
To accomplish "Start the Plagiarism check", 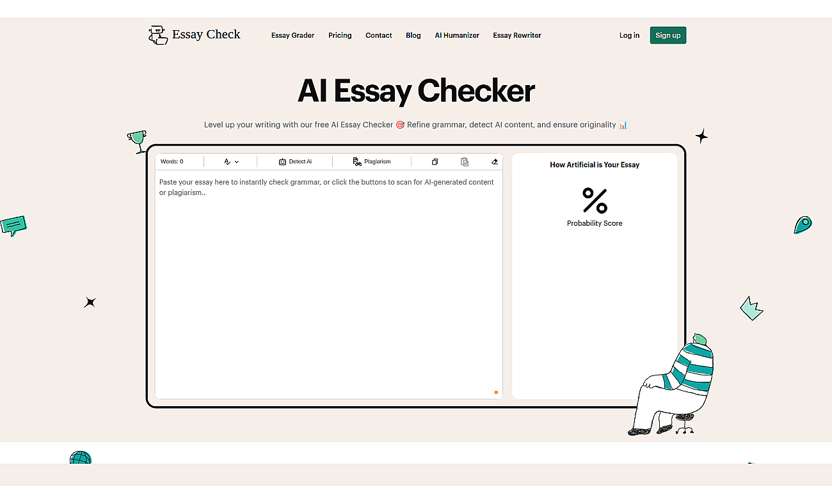I will click(x=372, y=162).
